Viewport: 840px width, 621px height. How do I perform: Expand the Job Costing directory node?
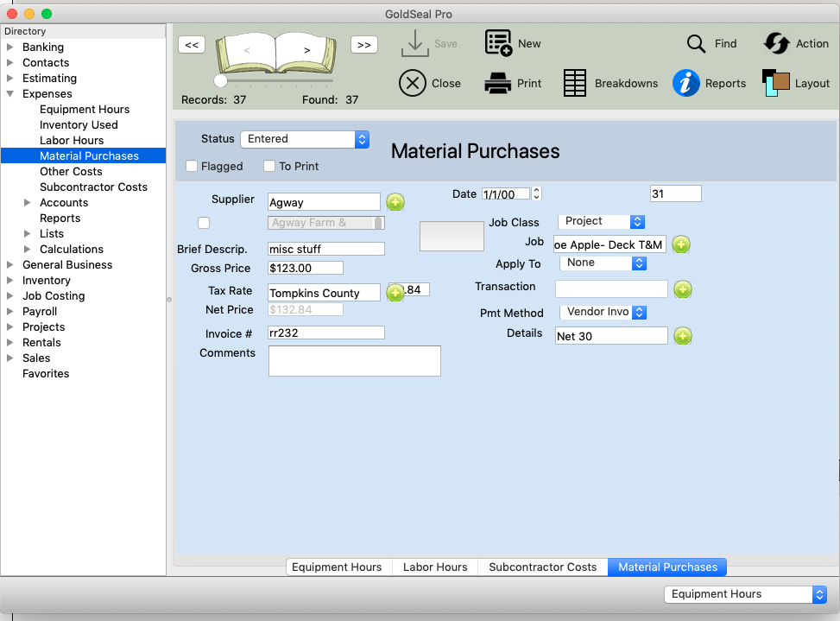[x=9, y=295]
